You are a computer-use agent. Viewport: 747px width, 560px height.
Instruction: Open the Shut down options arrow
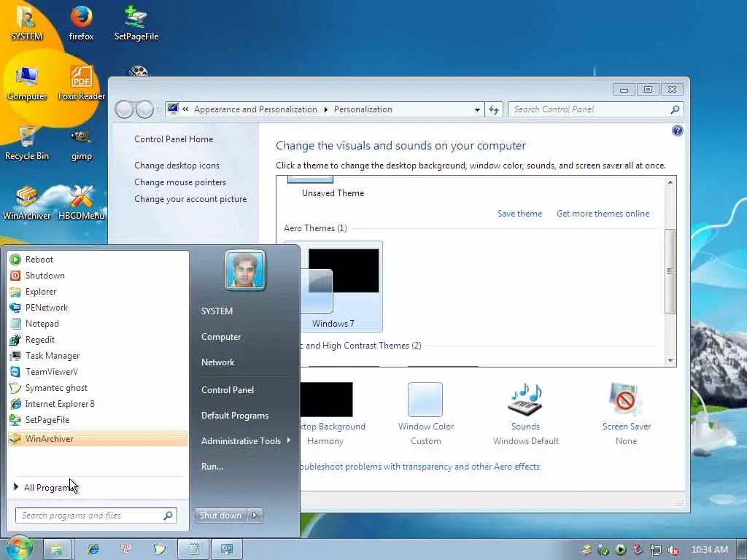click(255, 516)
